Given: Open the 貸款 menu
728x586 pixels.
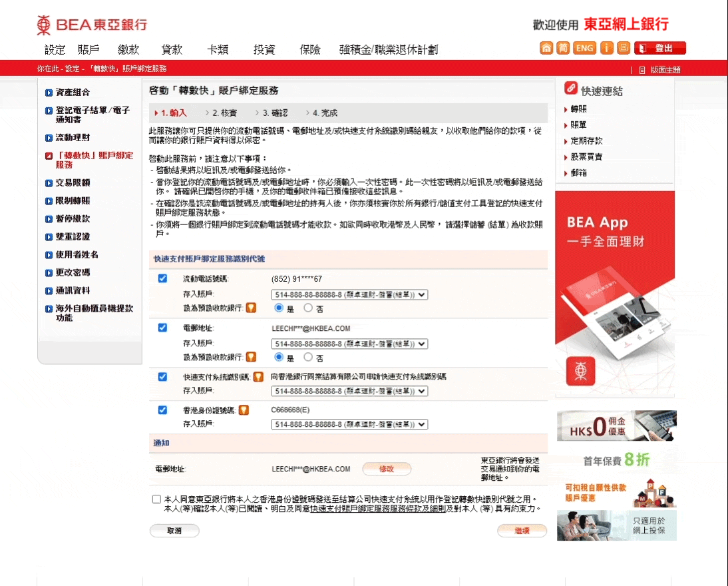Looking at the screenshot, I should point(172,50).
